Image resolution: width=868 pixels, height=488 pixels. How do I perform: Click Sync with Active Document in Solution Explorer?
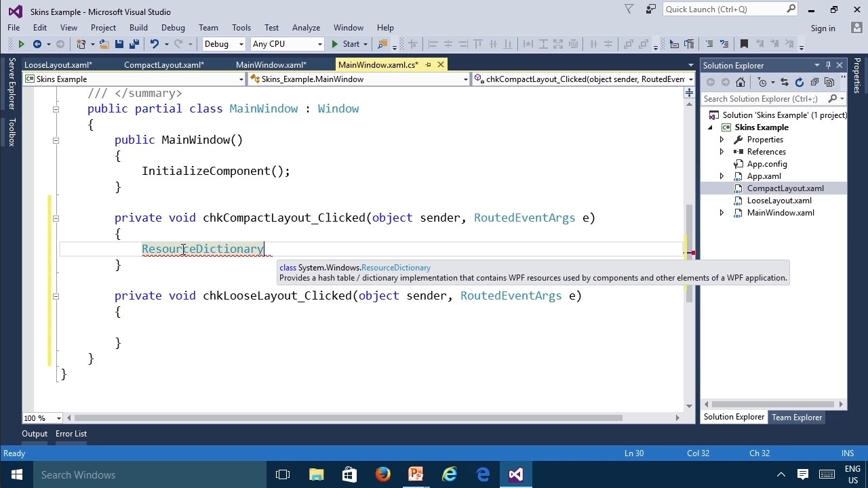(x=785, y=82)
